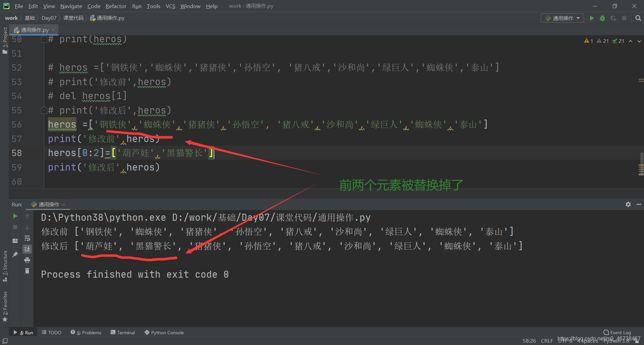Click the down arrow in the Run console toolbar
The height and width of the screenshot is (345, 644).
click(x=27, y=227)
